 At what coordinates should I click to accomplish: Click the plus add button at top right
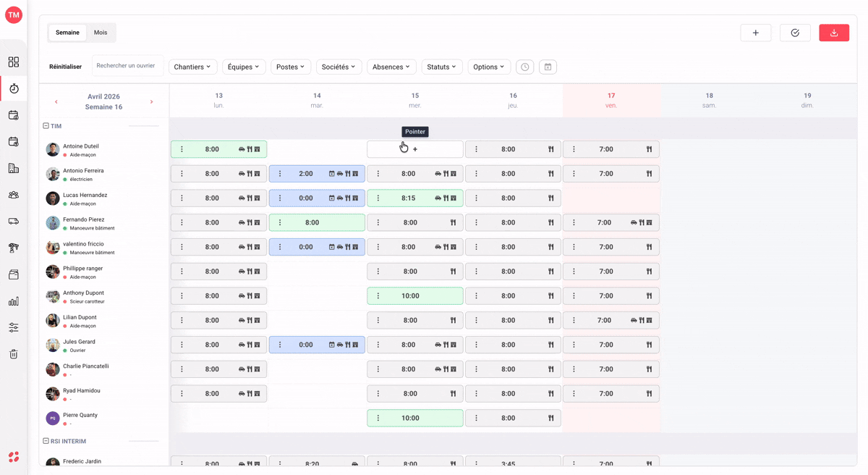[756, 33]
